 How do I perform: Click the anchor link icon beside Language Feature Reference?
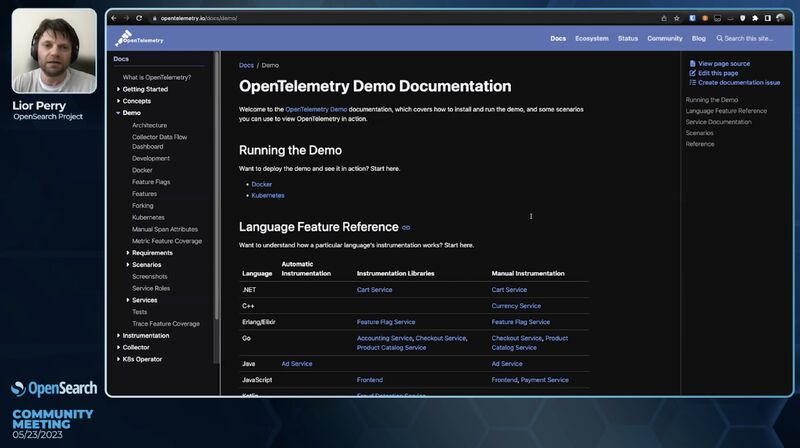point(406,228)
